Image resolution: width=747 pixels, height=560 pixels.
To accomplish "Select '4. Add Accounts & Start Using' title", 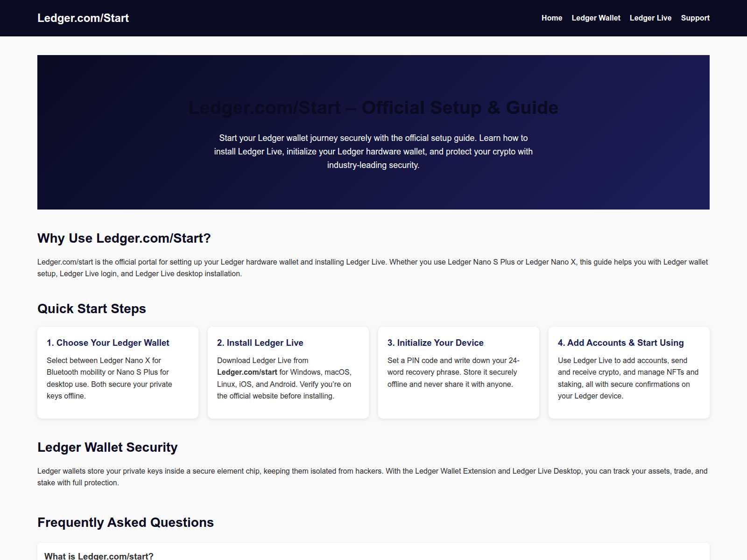I will coord(621,343).
